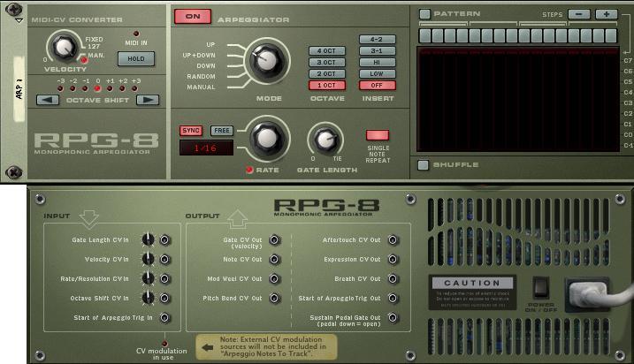Click the Gate Length CV In jack
The image size is (634, 364).
click(164, 240)
